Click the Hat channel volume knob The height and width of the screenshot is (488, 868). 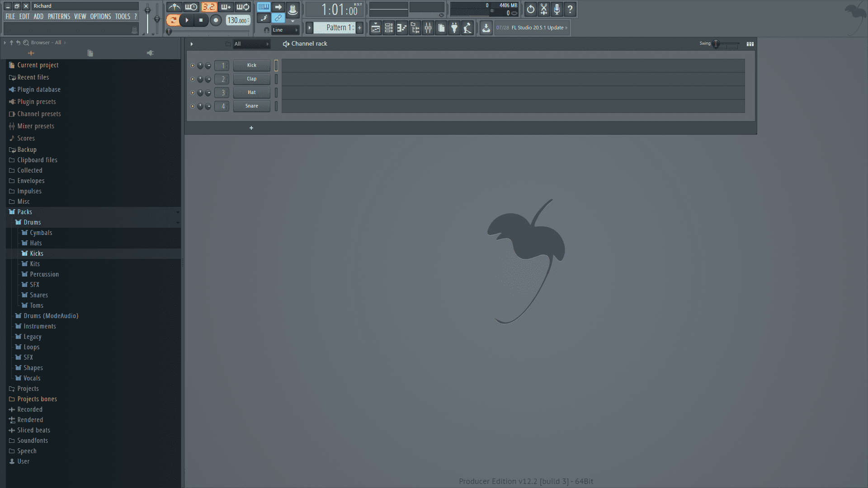pos(208,93)
